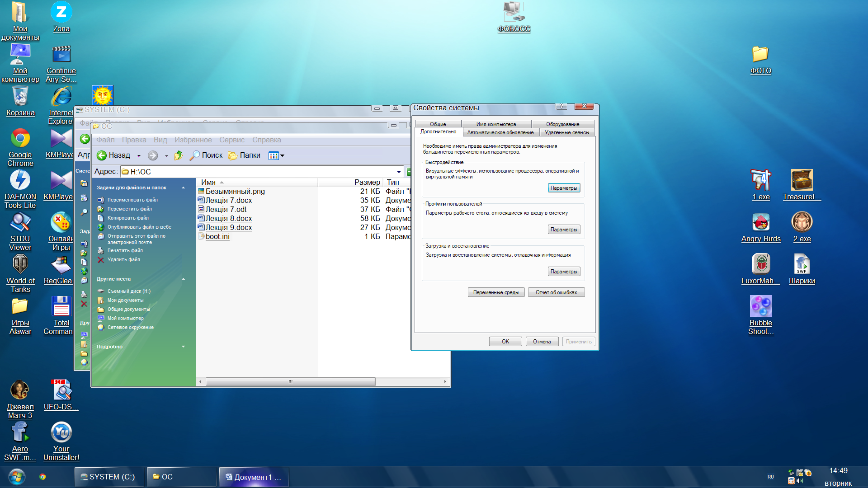Image resolution: width=868 pixels, height=488 pixels.
Task: Open the Шарики SWF file icon
Action: pyautogui.click(x=802, y=269)
